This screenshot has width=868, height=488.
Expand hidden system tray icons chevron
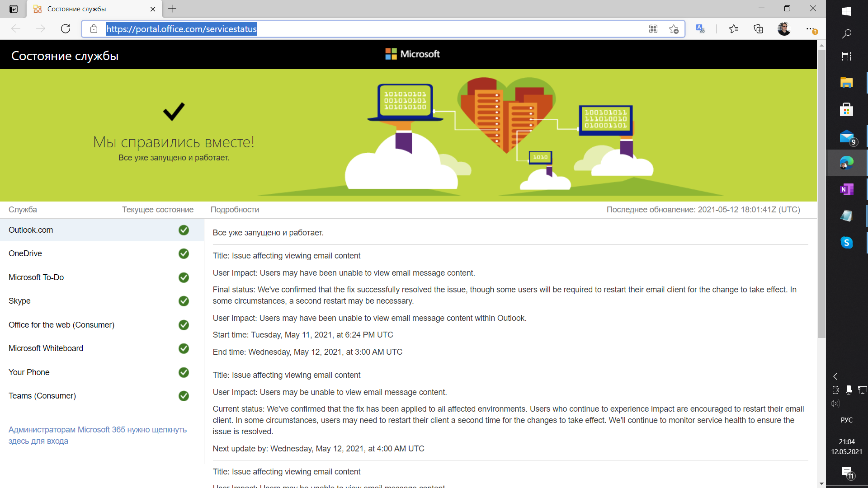(835, 376)
